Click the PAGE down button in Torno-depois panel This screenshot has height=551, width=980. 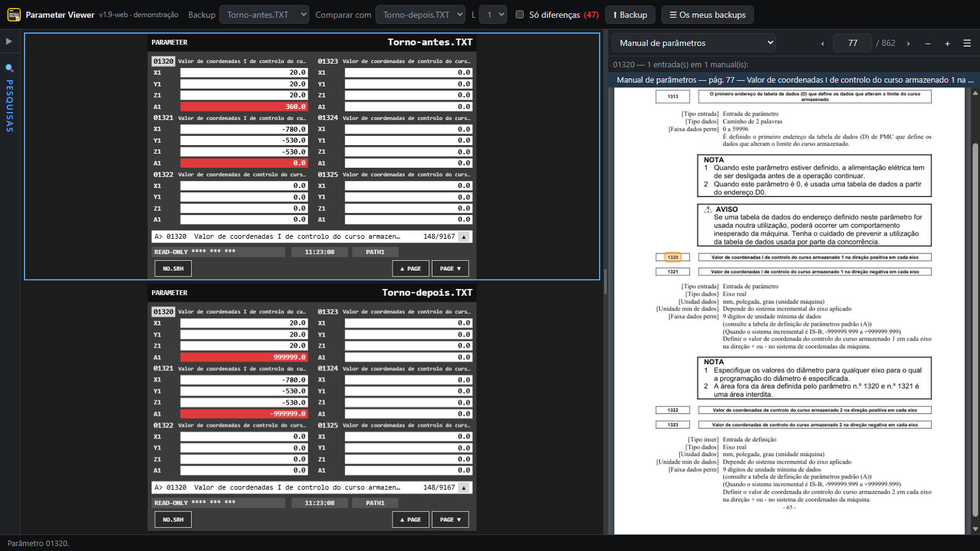click(450, 520)
